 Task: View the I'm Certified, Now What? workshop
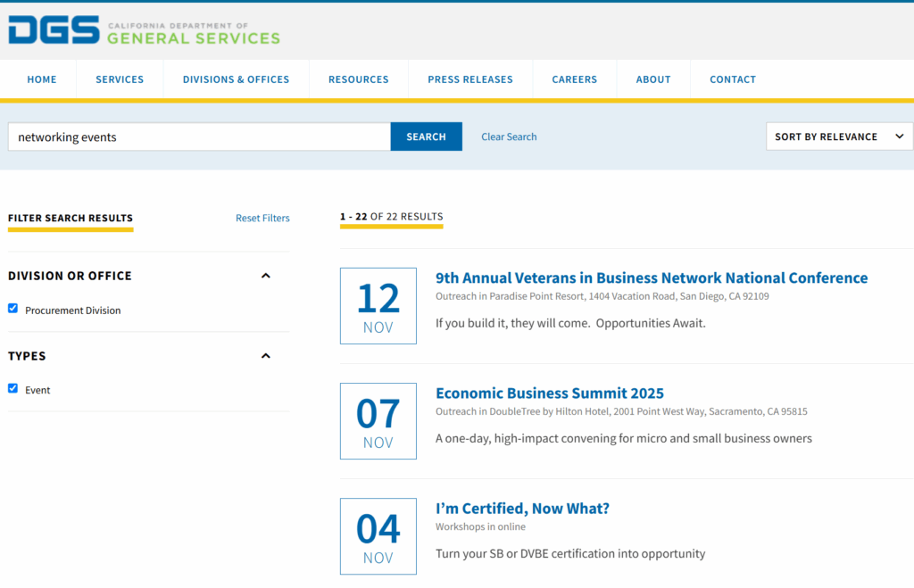(522, 508)
